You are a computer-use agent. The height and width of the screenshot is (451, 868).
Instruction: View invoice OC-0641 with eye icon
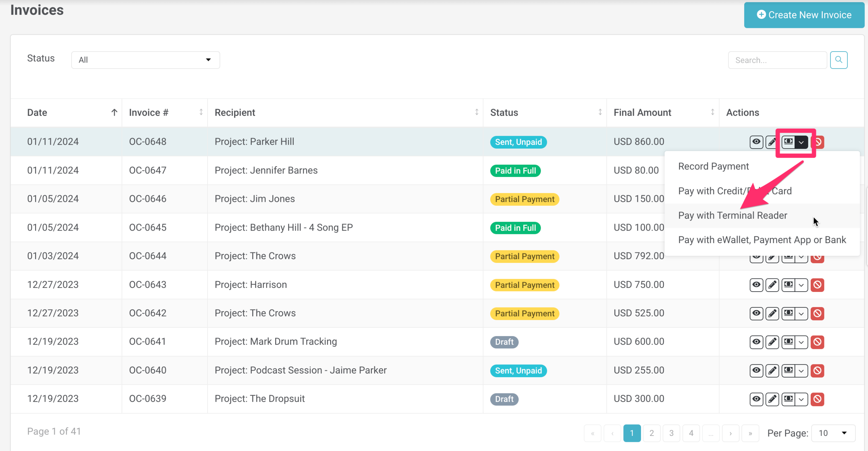(x=756, y=342)
